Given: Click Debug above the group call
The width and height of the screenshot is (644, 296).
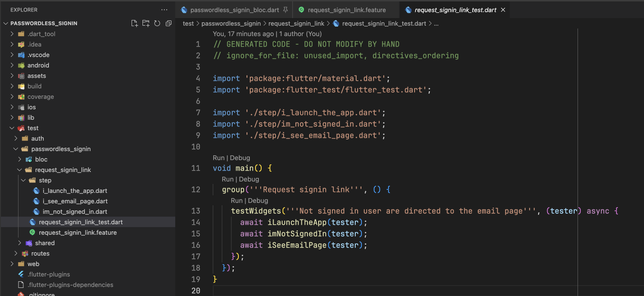Looking at the screenshot, I should (x=249, y=179).
